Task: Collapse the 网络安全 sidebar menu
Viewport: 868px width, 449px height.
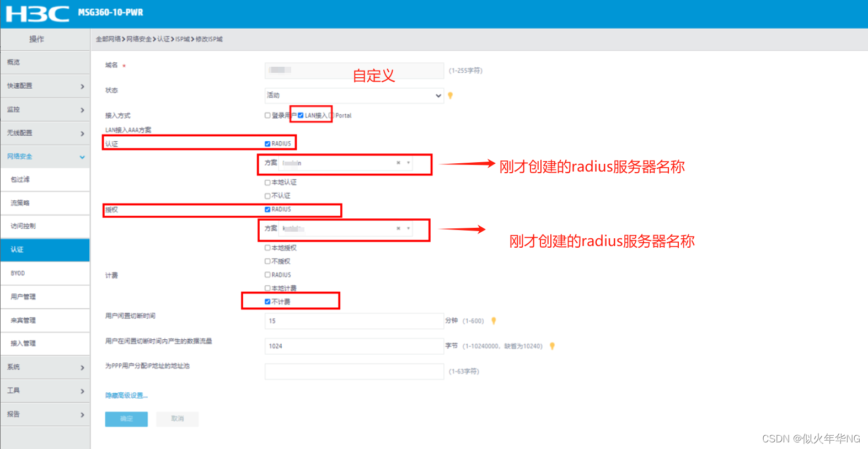Action: click(45, 157)
